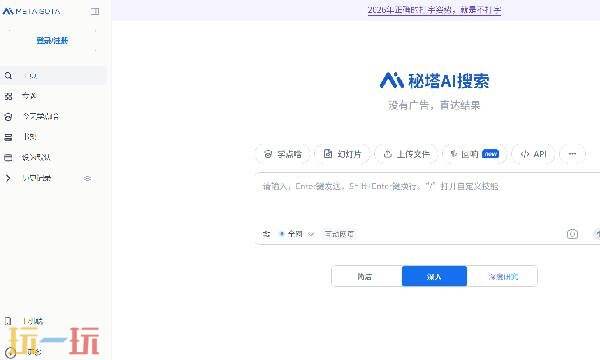600x360 pixels.
Task: Click the 秘塔AI搜索 main title logo
Action: click(x=434, y=81)
